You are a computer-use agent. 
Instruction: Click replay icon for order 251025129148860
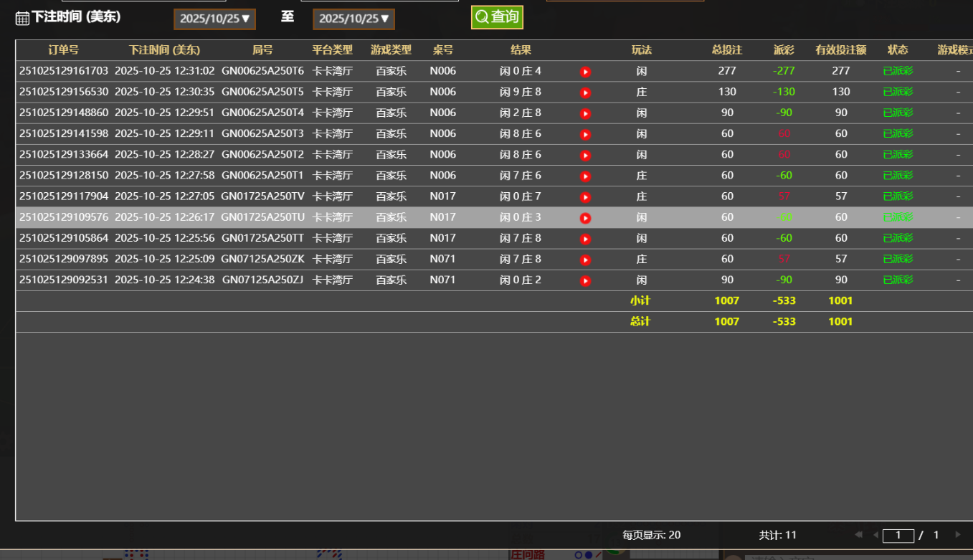point(585,113)
